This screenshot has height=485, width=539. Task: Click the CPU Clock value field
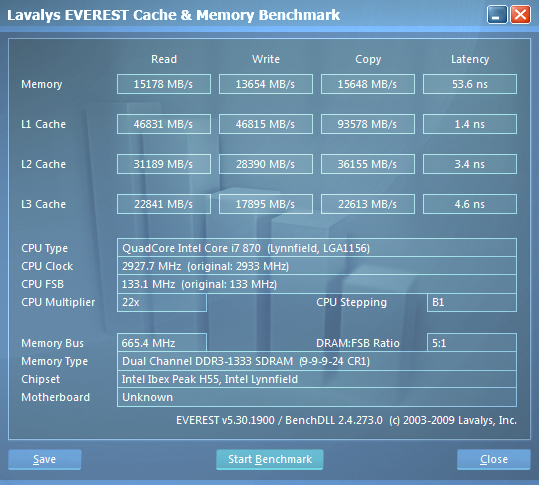[317, 266]
